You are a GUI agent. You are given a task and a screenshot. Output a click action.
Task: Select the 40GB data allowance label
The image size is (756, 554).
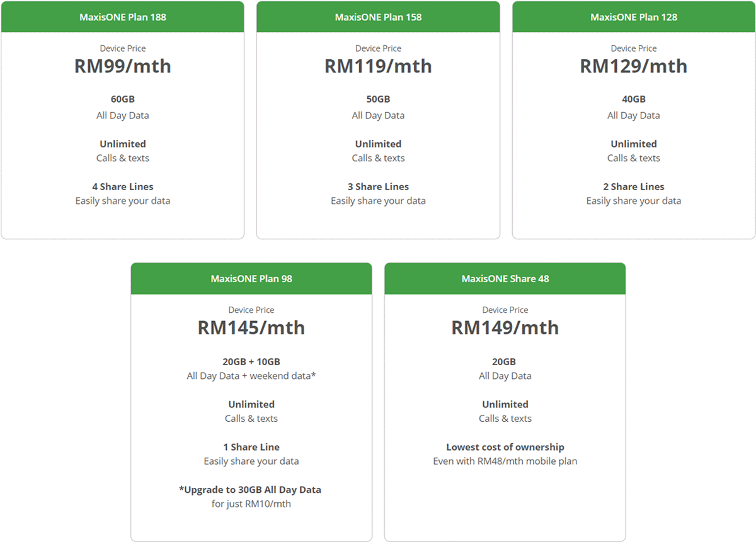point(634,99)
